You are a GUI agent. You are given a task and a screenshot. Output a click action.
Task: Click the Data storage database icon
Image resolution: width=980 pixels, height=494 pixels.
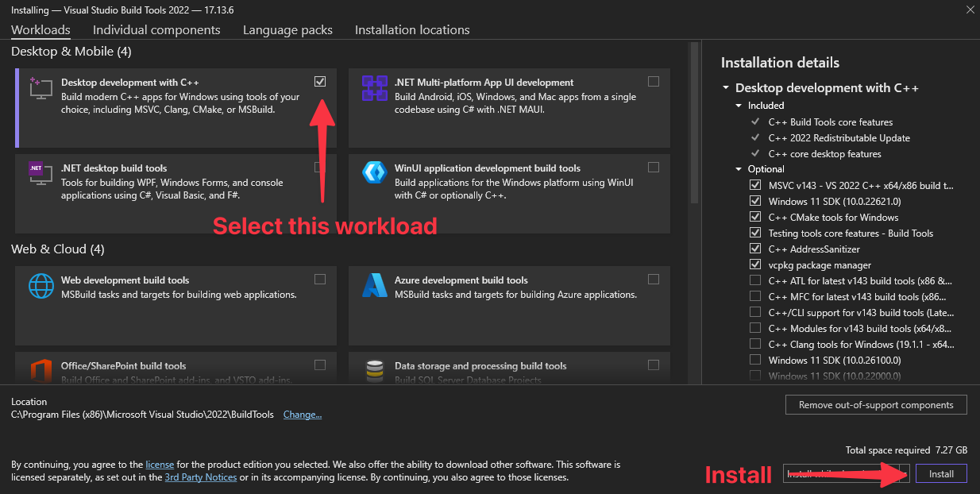pos(374,372)
